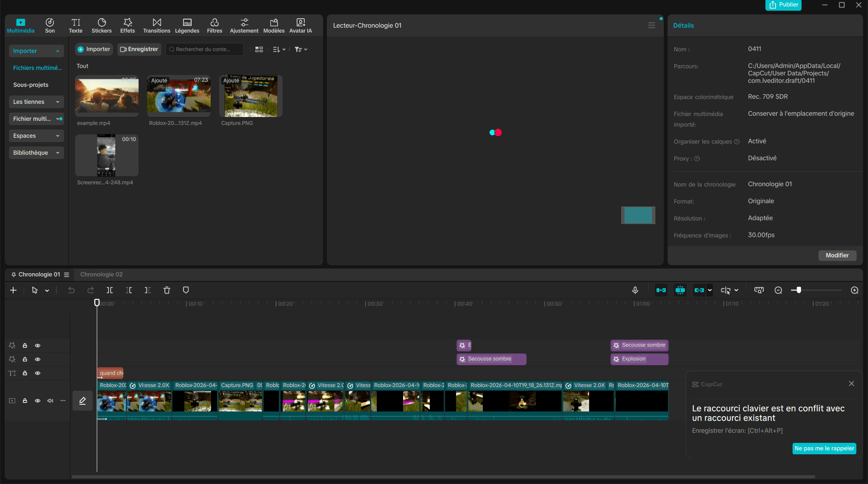Click the microphone voiceover icon
Screen dimensions: 868x484
(635, 290)
